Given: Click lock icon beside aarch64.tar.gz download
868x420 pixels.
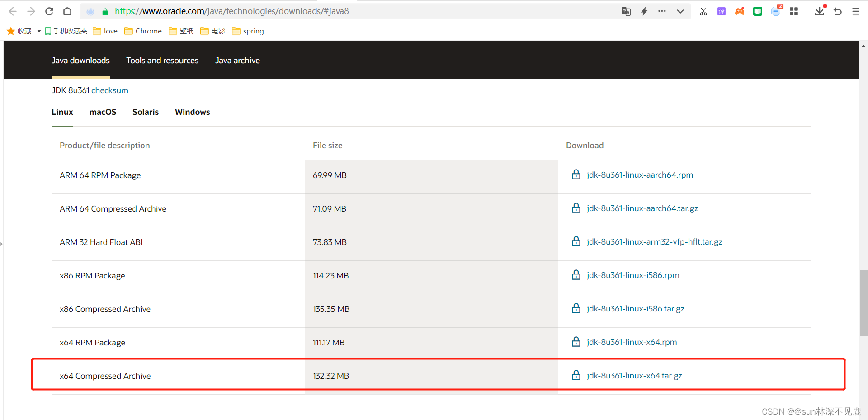Looking at the screenshot, I should pos(576,208).
